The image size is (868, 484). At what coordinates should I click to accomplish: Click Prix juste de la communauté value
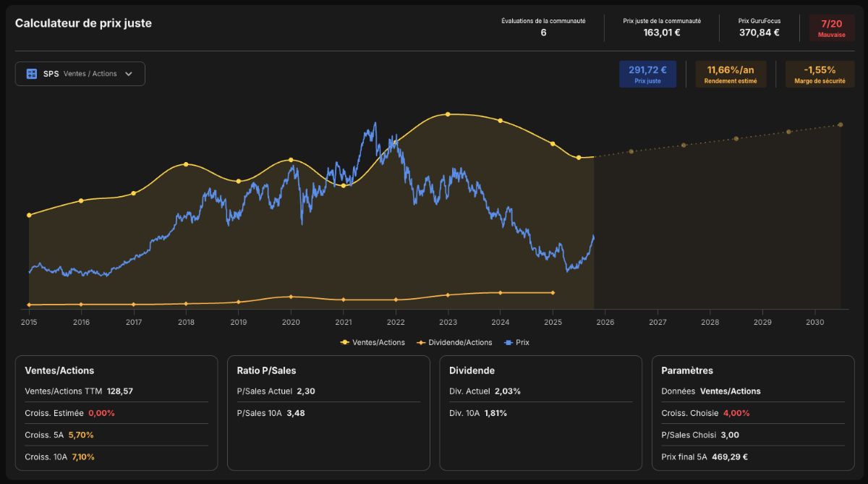click(x=662, y=33)
